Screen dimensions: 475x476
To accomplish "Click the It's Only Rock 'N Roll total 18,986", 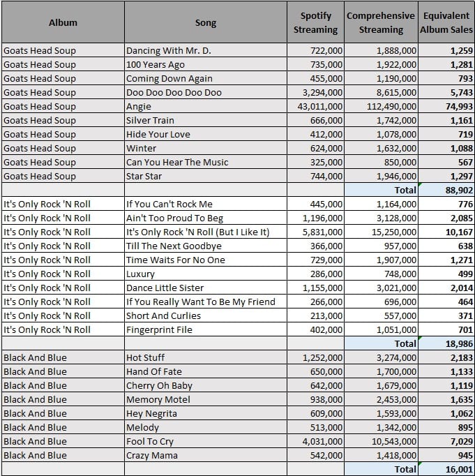I will (x=446, y=343).
